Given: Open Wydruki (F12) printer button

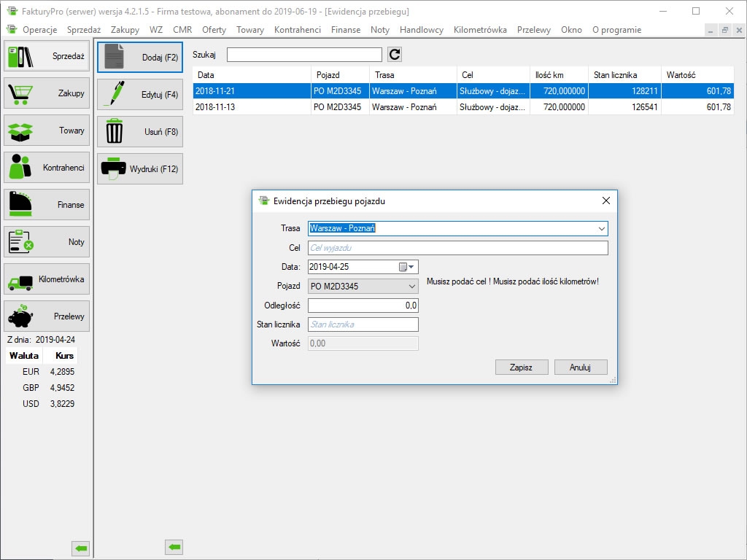Looking at the screenshot, I should point(140,169).
